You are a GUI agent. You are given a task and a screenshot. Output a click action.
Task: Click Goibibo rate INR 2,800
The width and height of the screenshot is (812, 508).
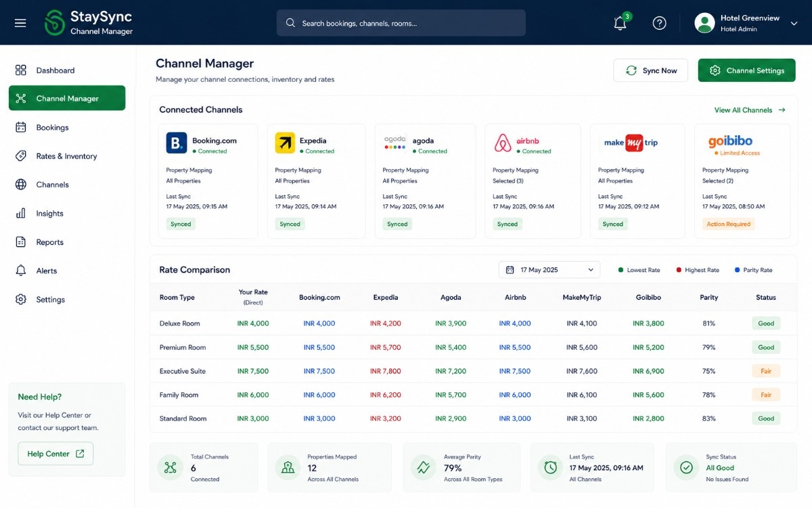(x=648, y=419)
